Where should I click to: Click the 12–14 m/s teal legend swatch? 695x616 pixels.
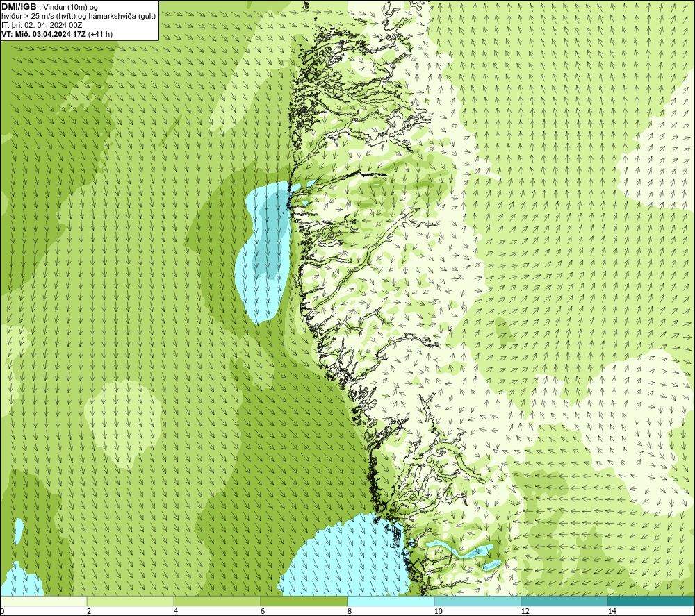564,601
